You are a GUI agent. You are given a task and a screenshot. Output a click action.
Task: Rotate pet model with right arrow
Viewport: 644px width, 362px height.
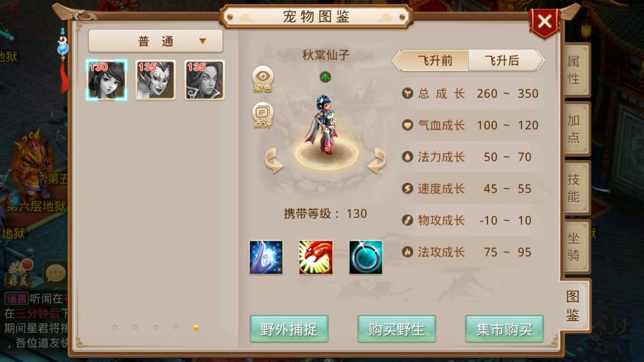[377, 160]
